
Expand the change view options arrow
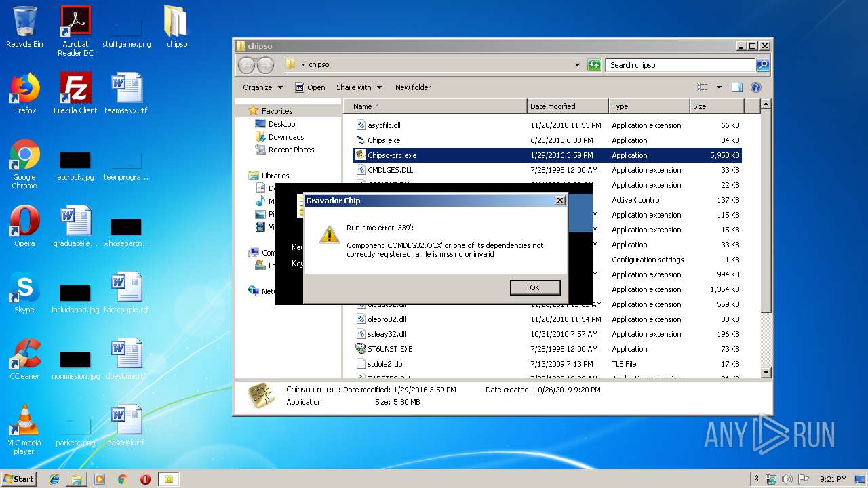coord(719,87)
